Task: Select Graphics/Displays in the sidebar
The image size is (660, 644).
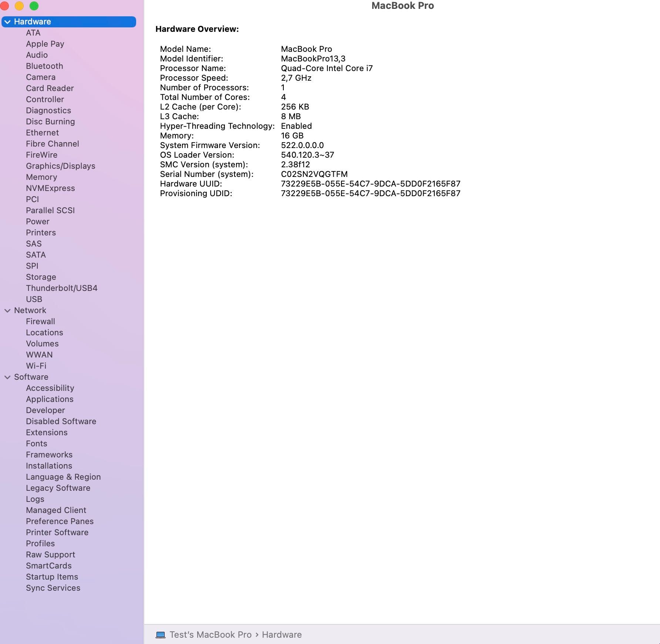Action: [x=61, y=166]
